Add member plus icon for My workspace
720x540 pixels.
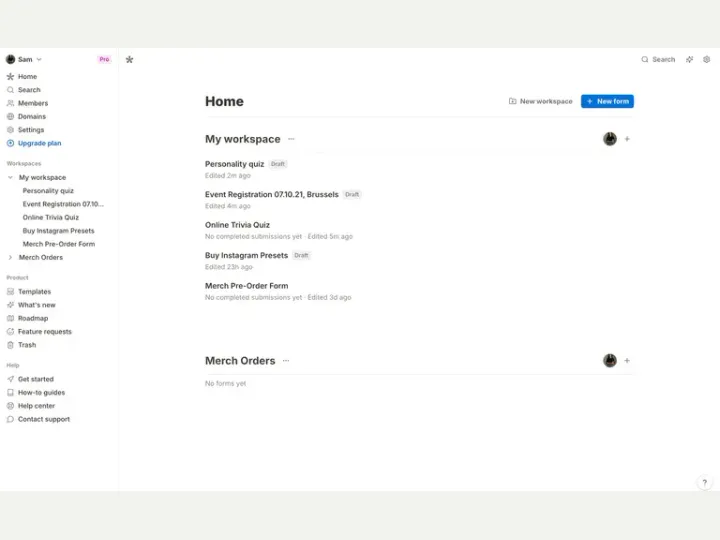pyautogui.click(x=627, y=139)
